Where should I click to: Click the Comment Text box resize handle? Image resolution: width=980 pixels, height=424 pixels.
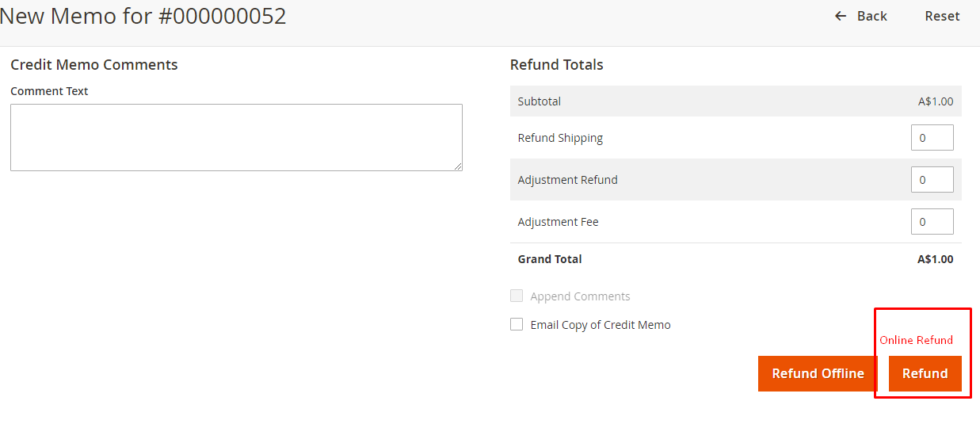458,166
